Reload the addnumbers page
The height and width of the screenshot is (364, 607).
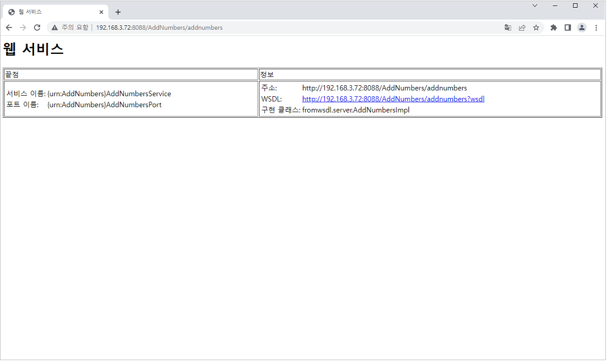coord(37,27)
